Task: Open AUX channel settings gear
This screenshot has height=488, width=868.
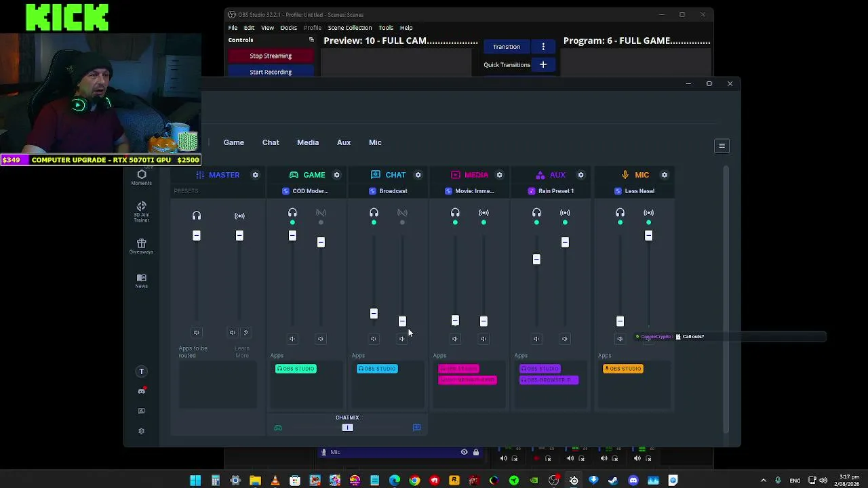Action: [580, 175]
